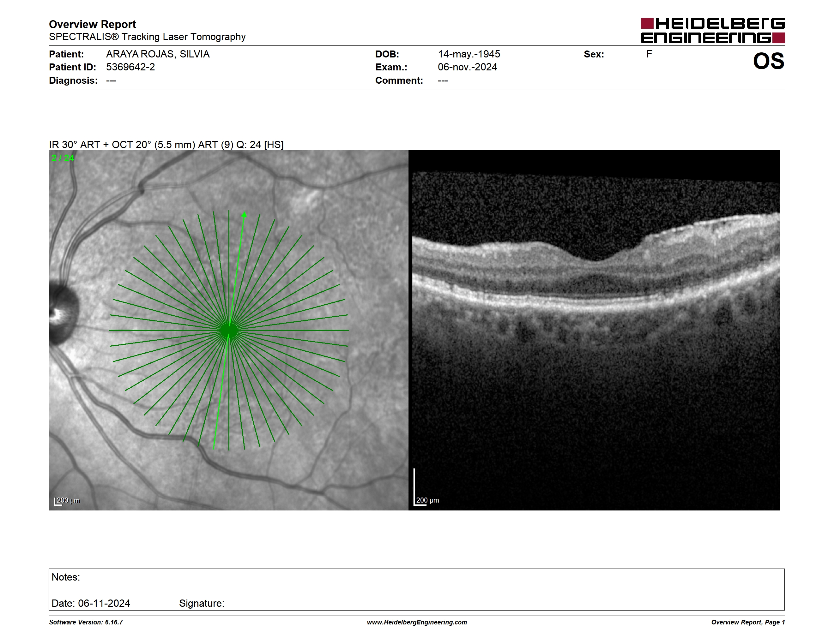Click the infrared fundus image
Viewport: 834px width, 644px height.
point(228,331)
